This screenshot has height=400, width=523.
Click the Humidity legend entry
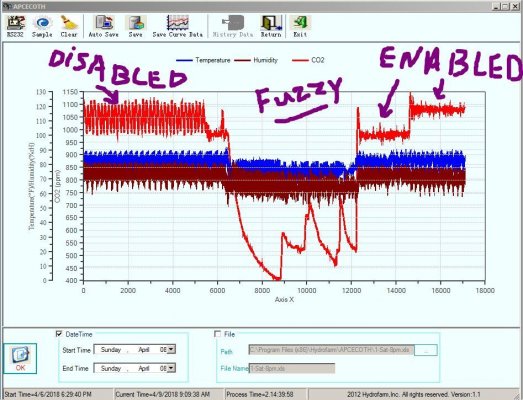click(256, 60)
